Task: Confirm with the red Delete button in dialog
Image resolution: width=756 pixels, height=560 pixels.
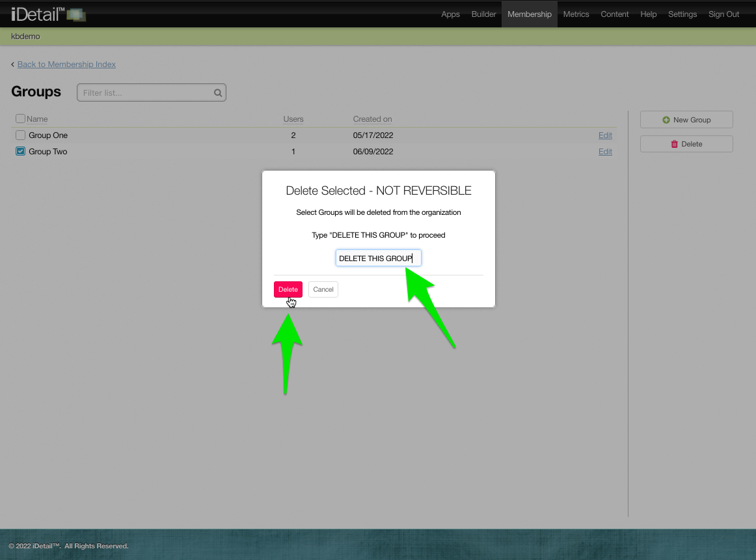Action: pyautogui.click(x=288, y=289)
